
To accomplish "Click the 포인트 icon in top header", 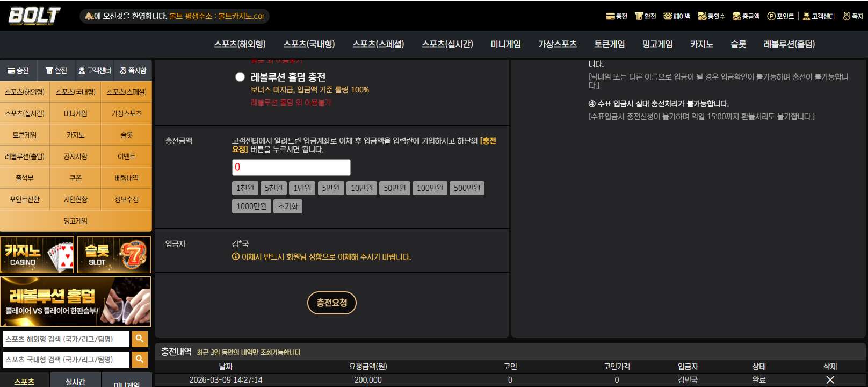I will [x=771, y=16].
